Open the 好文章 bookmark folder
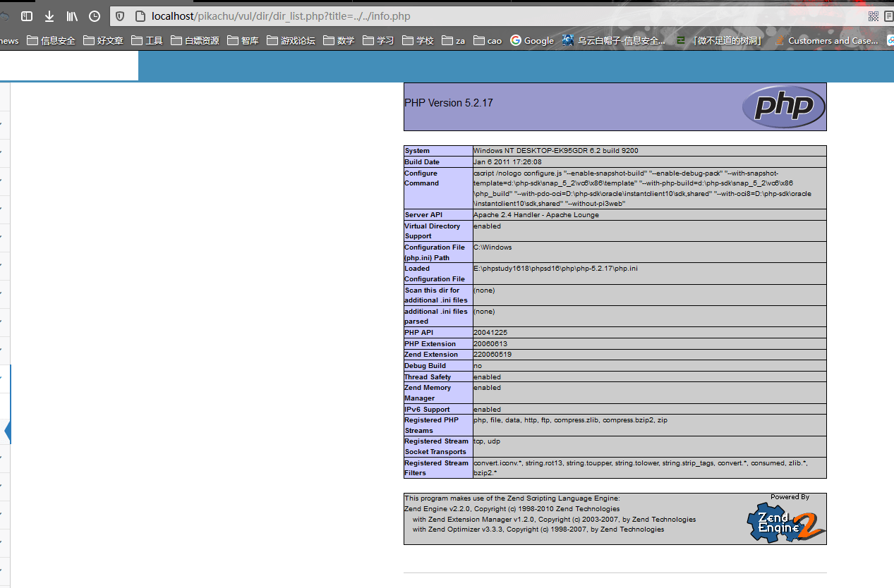The height and width of the screenshot is (588, 894). (x=103, y=41)
